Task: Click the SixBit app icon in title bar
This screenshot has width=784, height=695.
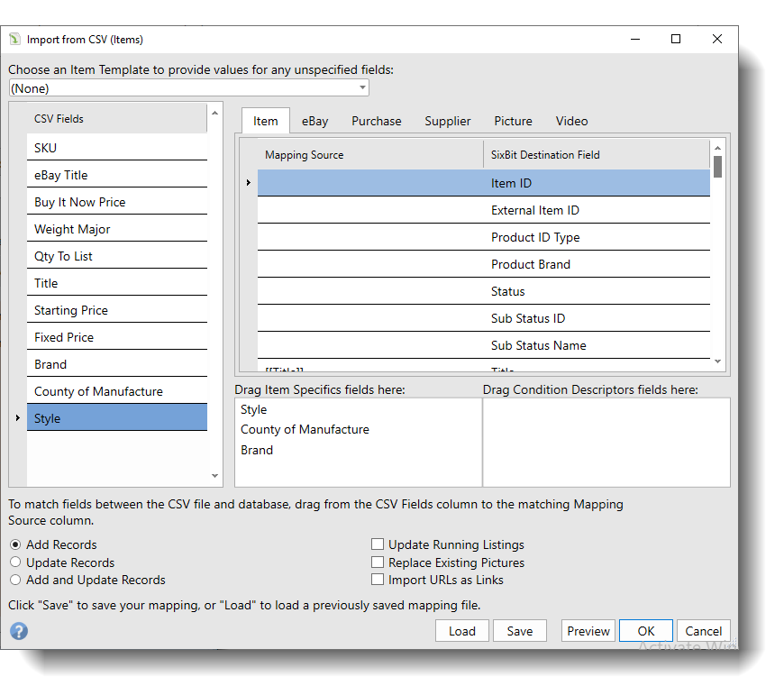Action: pyautogui.click(x=15, y=39)
